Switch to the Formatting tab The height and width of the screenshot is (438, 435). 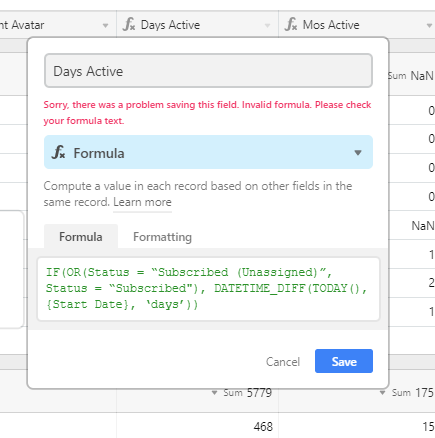(162, 237)
